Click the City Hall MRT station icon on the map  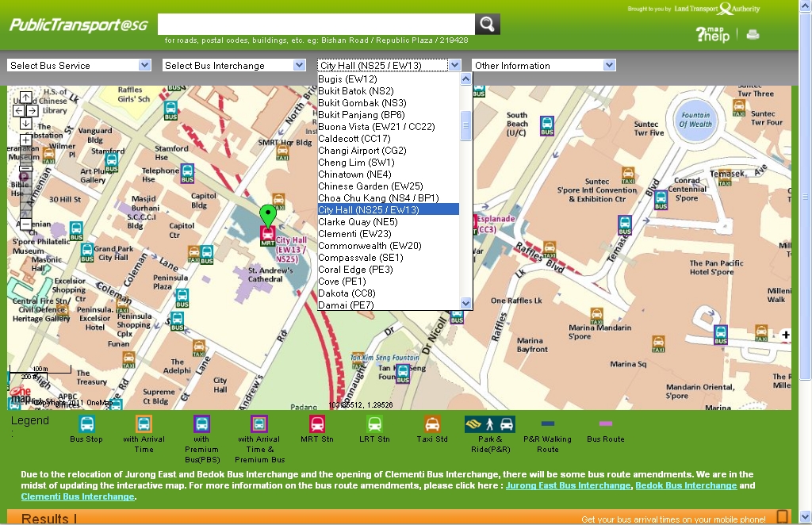[267, 234]
